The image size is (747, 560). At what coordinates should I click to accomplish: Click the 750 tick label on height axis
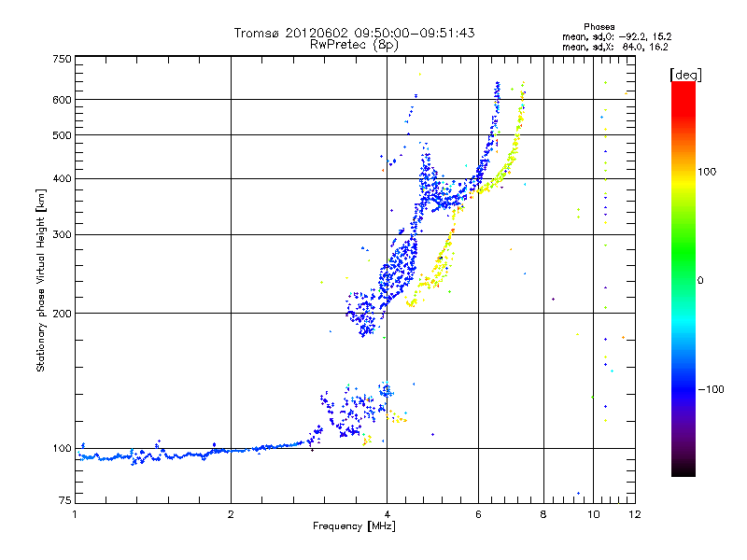63,59
